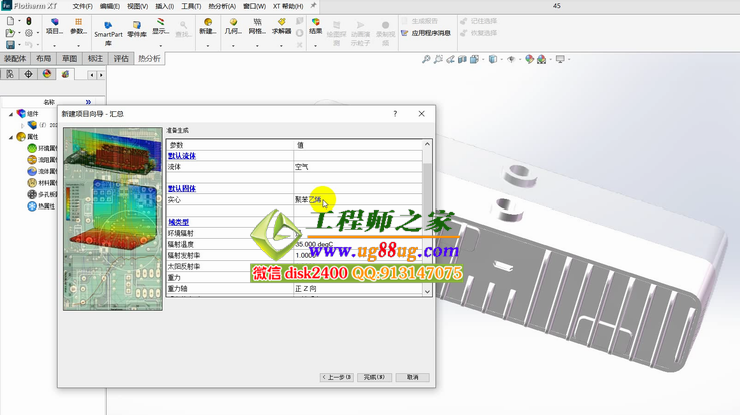
Task: Click the zoom-to-area icon in viewport toolbar
Action: [438, 59]
